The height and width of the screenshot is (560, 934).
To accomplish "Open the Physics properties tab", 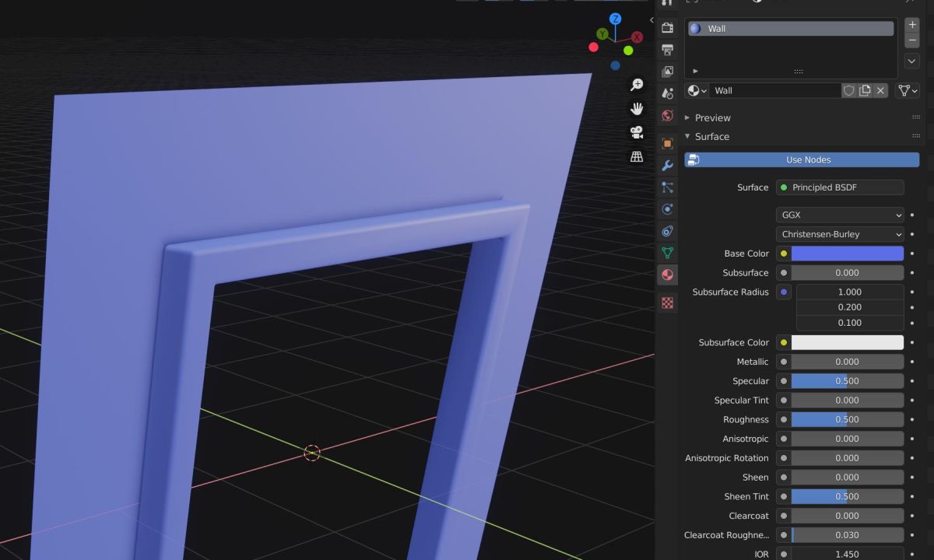I will point(667,209).
